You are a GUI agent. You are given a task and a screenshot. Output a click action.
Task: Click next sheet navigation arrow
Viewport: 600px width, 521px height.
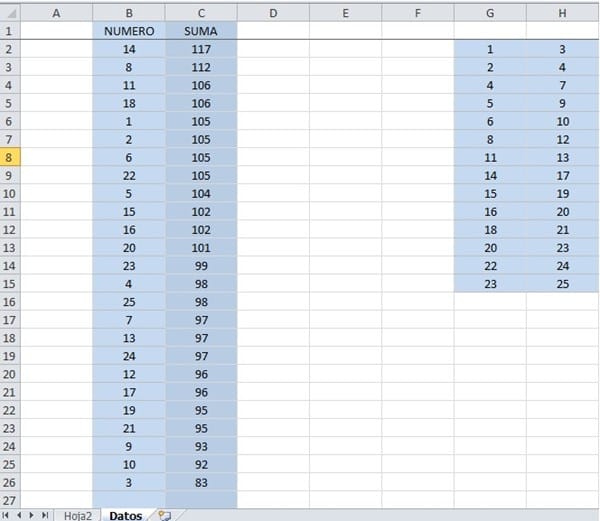tap(32, 515)
